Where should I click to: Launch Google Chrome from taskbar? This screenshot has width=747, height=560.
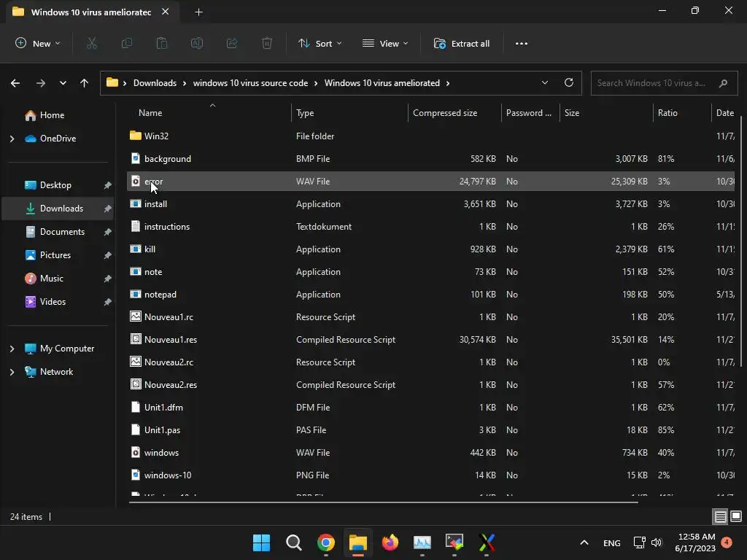click(x=326, y=542)
